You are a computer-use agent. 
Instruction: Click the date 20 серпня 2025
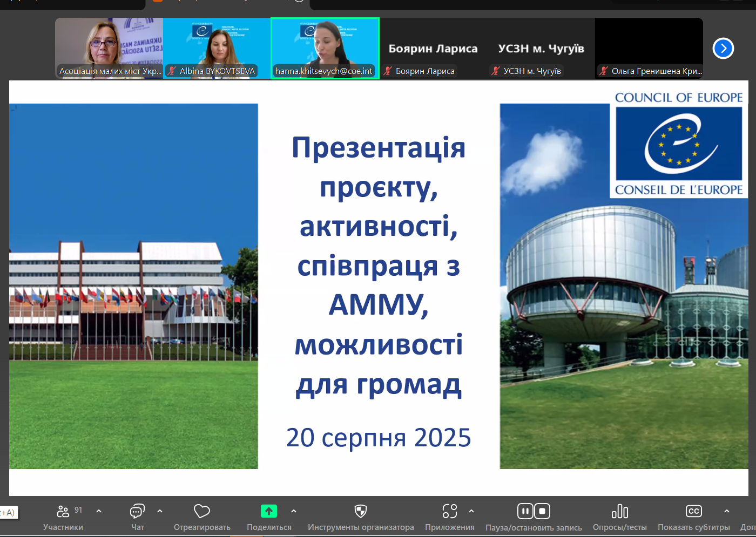tap(379, 437)
